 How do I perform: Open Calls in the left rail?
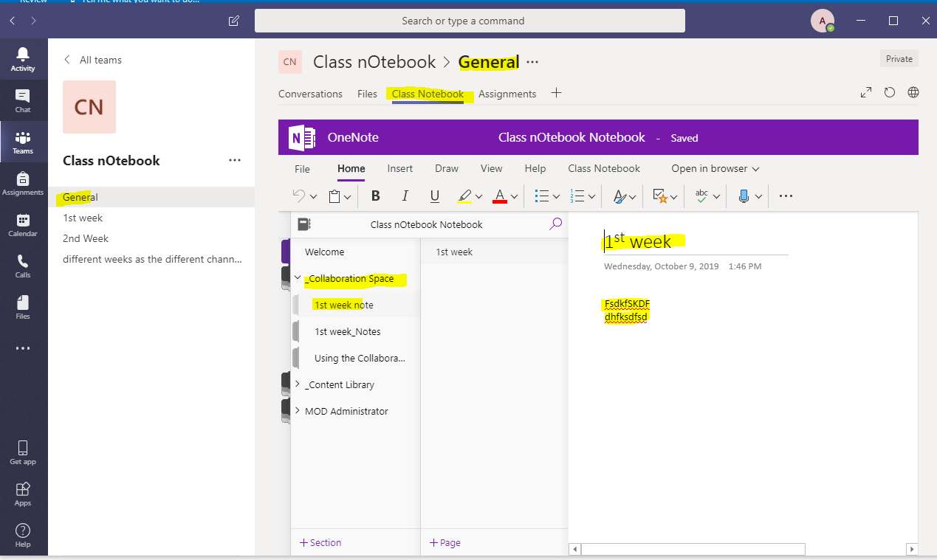point(23,266)
